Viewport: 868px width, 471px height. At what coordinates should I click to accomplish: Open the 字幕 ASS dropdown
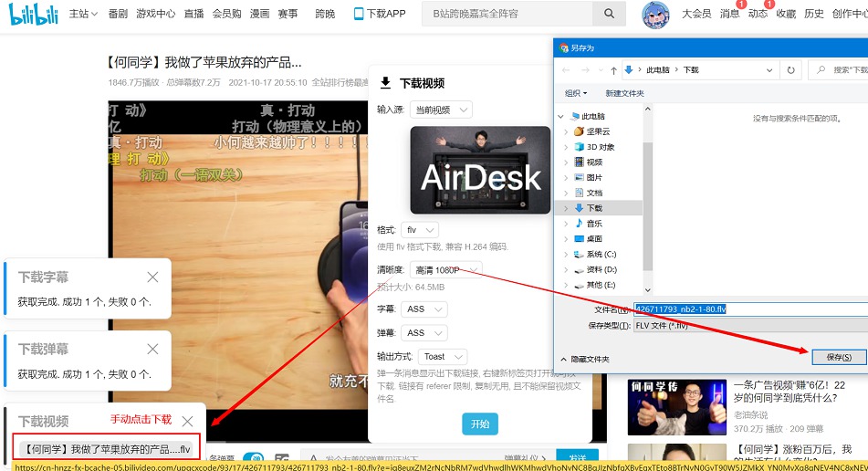tap(424, 309)
